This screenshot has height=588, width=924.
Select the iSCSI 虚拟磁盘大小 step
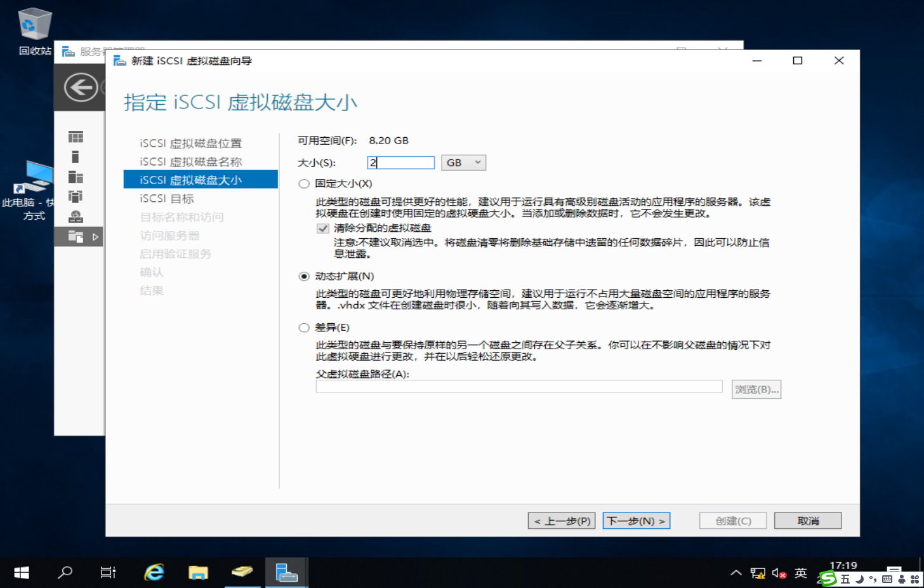pos(201,180)
